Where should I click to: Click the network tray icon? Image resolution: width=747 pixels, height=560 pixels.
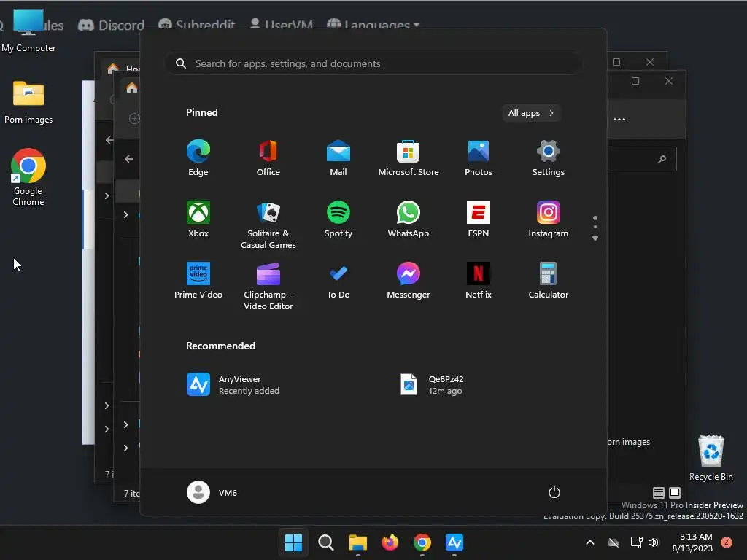[x=636, y=542]
